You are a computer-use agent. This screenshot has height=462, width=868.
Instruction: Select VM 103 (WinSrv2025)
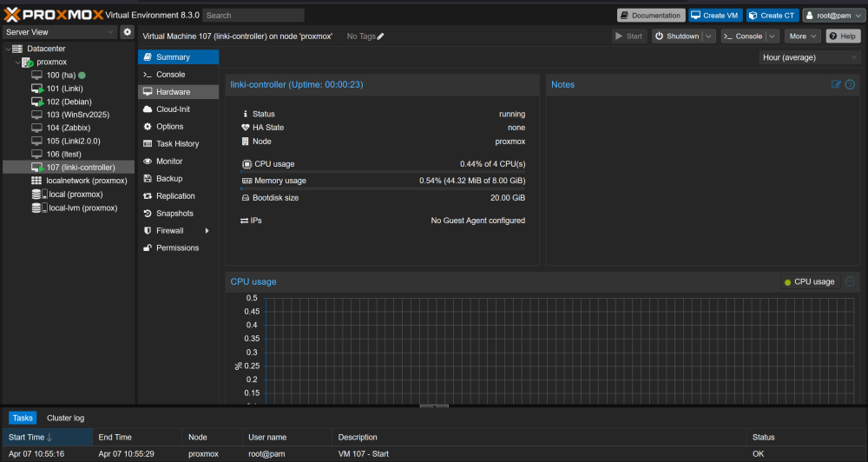70,115
